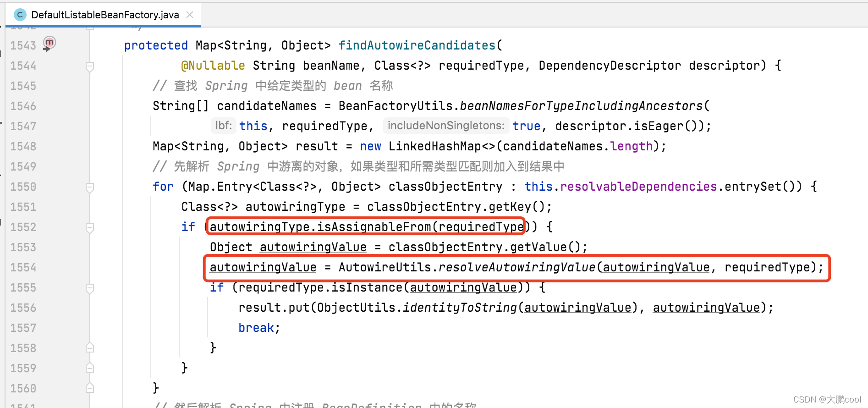868x408 pixels.
Task: Click the findAutowireCandidates method name
Action: pos(417,45)
